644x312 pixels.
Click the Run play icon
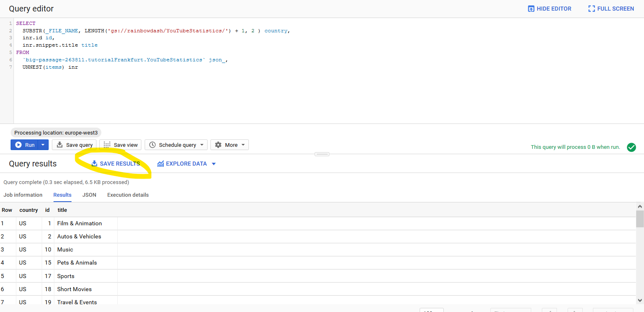pos(18,145)
